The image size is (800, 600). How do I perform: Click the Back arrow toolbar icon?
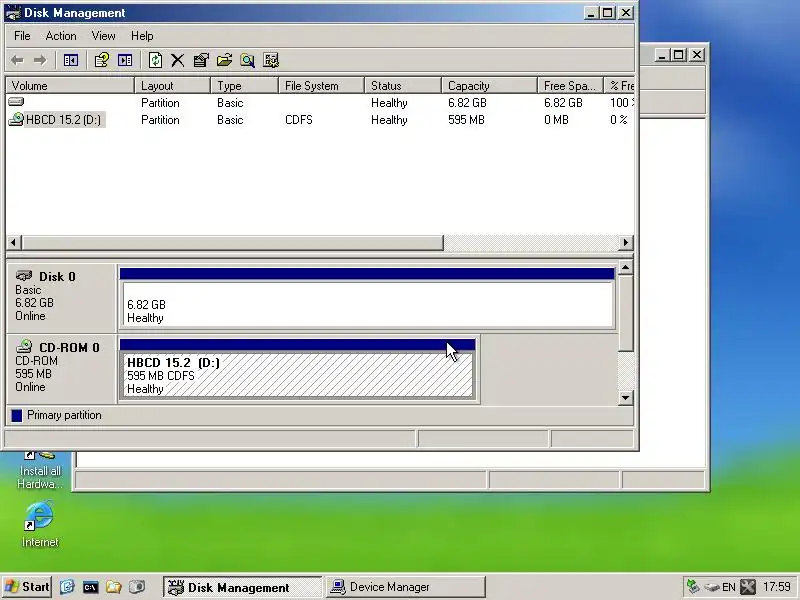pos(17,60)
